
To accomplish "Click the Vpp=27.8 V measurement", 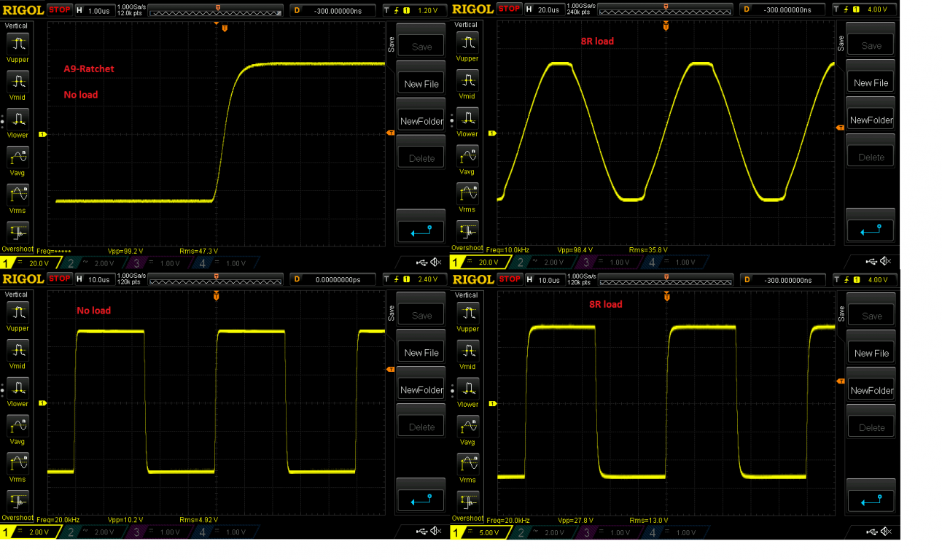I will (577, 521).
